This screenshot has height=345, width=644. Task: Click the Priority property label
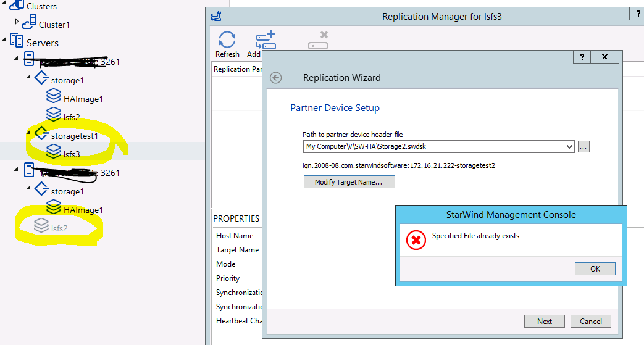(228, 278)
